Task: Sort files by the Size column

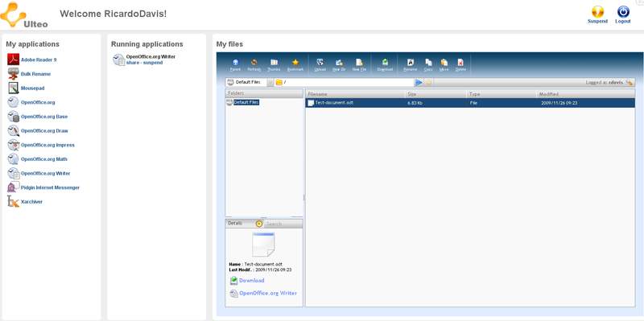Action: 436,94
